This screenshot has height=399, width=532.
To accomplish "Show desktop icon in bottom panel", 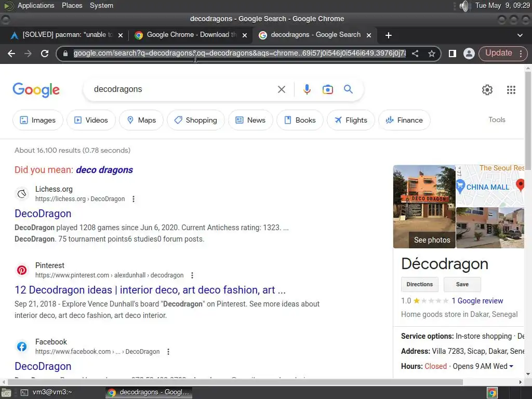I will pos(6,393).
